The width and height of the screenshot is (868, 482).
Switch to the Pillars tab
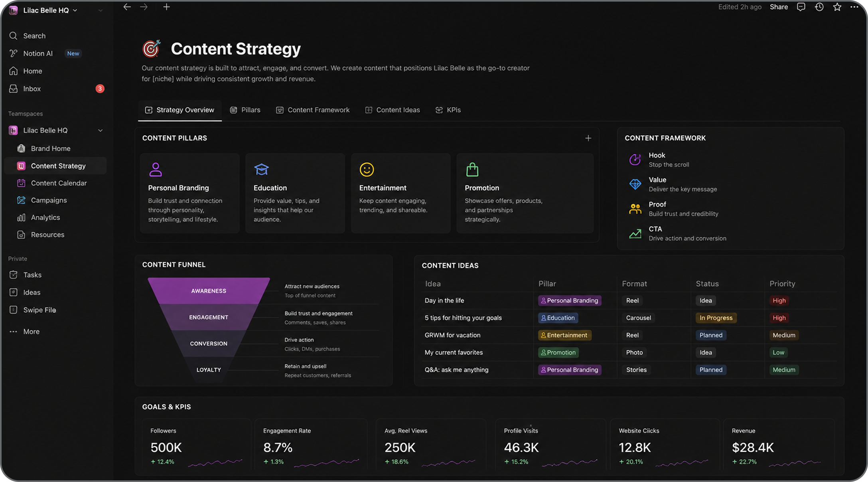(x=245, y=110)
